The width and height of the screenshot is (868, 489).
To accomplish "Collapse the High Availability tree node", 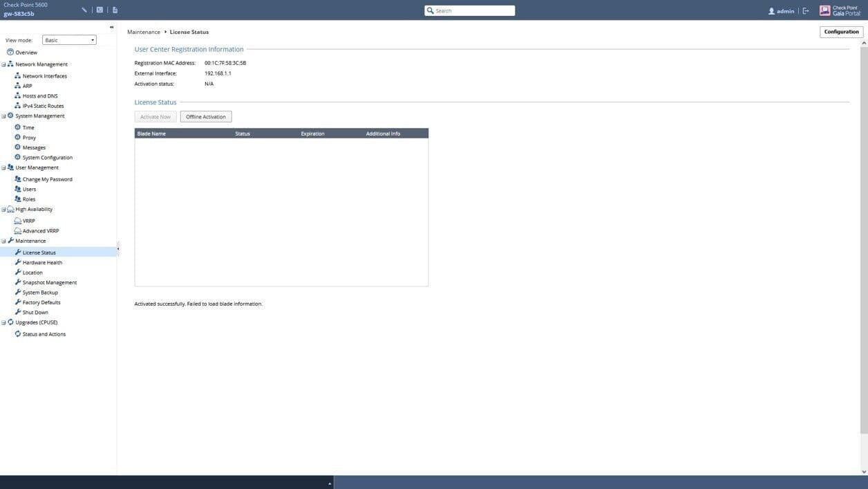I will coord(3,210).
